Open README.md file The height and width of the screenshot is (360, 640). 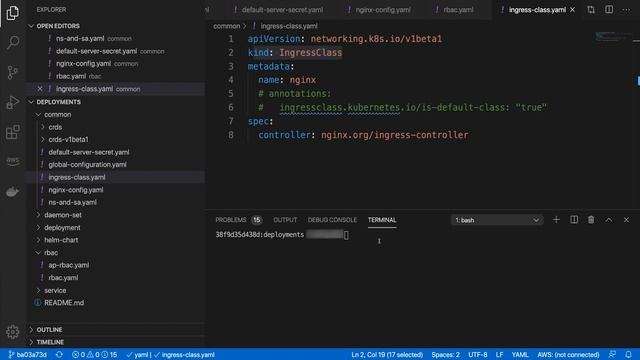tap(64, 302)
